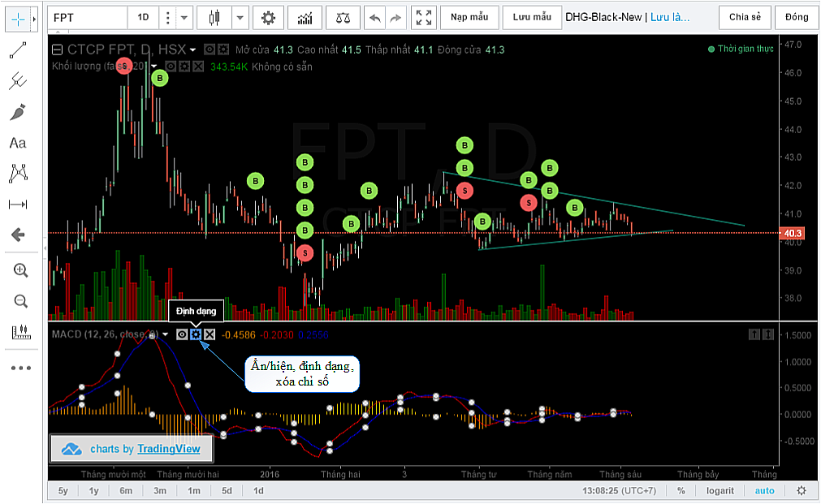821x504 pixels.
Task: Click the FPT symbol input field
Action: tap(88, 18)
